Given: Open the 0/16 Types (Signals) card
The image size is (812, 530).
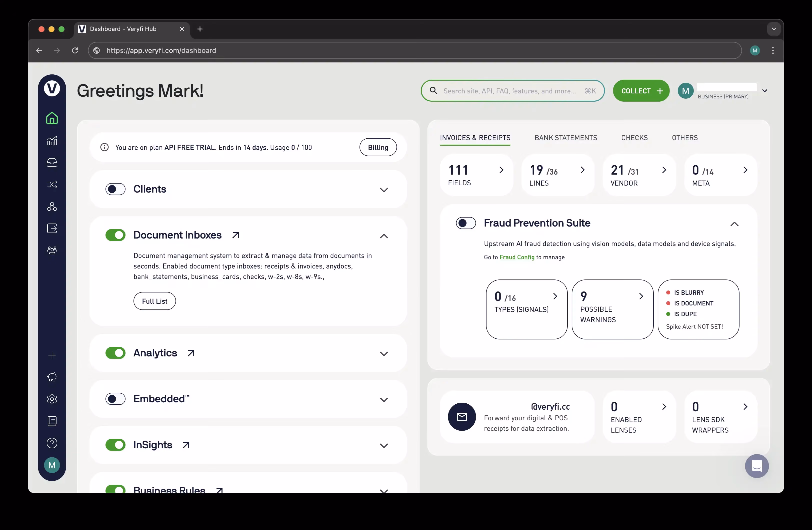Looking at the screenshot, I should point(526,309).
